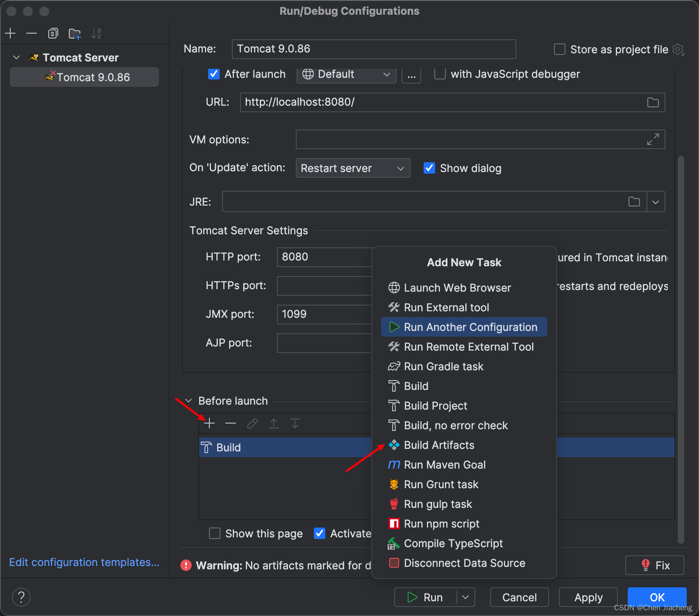
Task: Click the Name input field
Action: click(x=374, y=49)
